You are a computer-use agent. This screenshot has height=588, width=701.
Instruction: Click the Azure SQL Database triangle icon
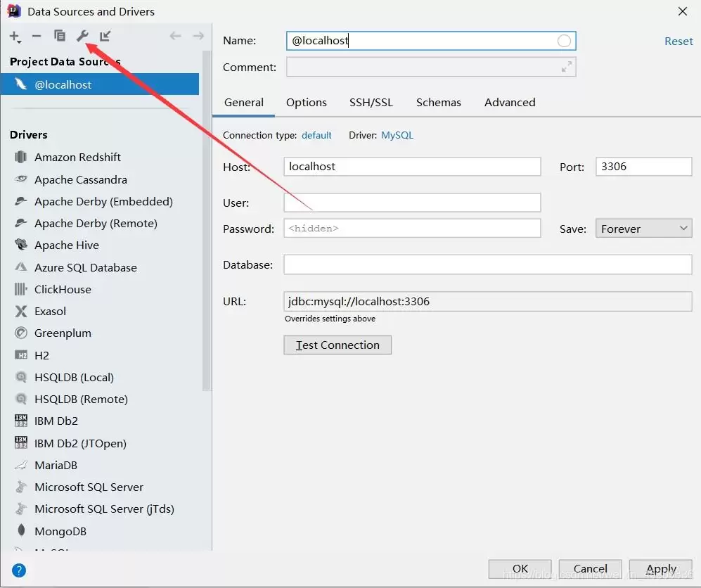tap(20, 267)
